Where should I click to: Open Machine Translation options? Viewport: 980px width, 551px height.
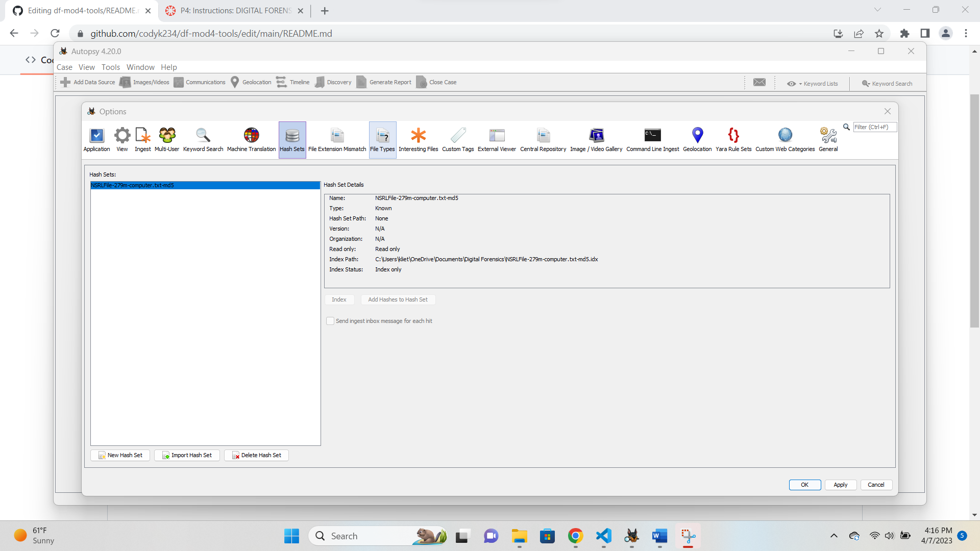click(251, 139)
